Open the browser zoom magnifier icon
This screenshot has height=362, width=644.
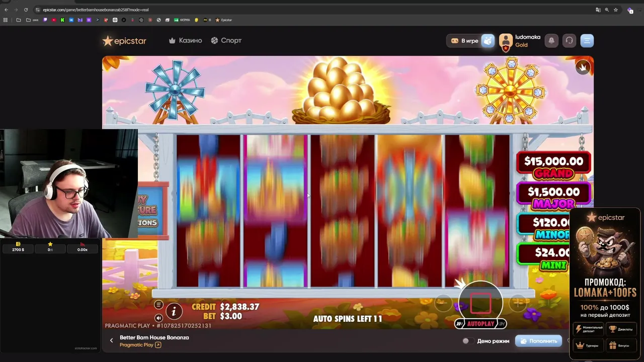pyautogui.click(x=607, y=10)
